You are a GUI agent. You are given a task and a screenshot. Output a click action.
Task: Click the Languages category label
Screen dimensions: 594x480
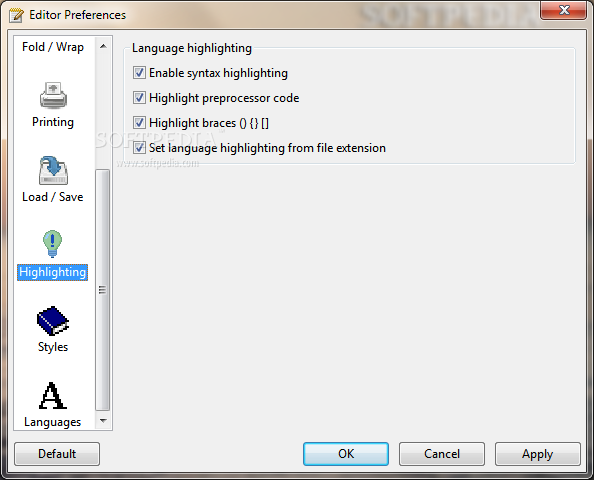coord(53,422)
